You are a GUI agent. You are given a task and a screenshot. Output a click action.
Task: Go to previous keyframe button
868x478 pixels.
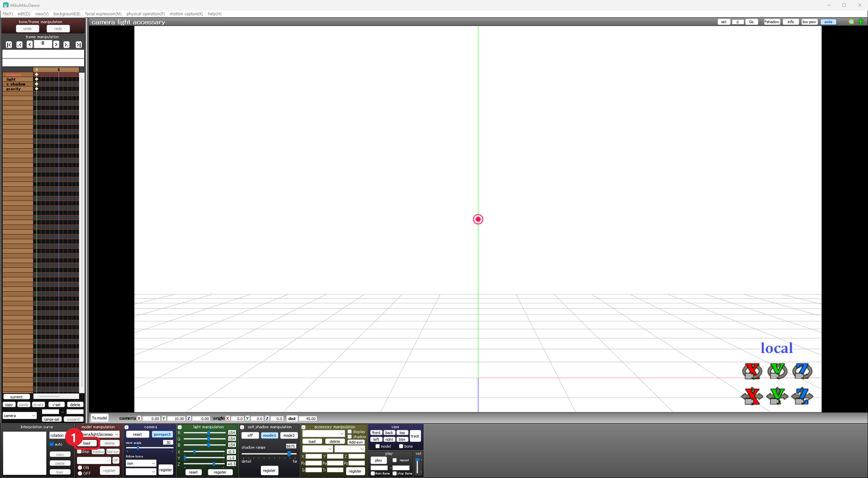pos(20,44)
